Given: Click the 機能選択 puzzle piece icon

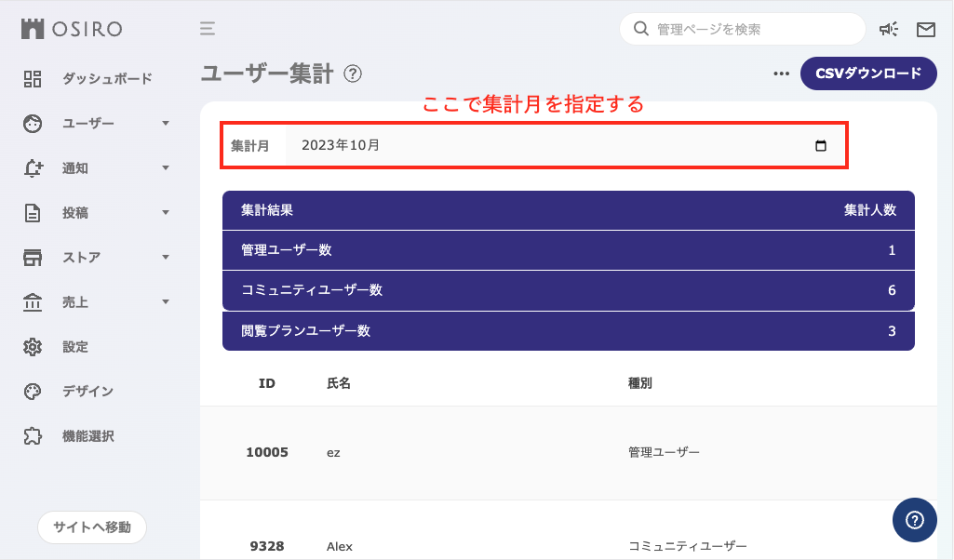Looking at the screenshot, I should click(x=33, y=435).
